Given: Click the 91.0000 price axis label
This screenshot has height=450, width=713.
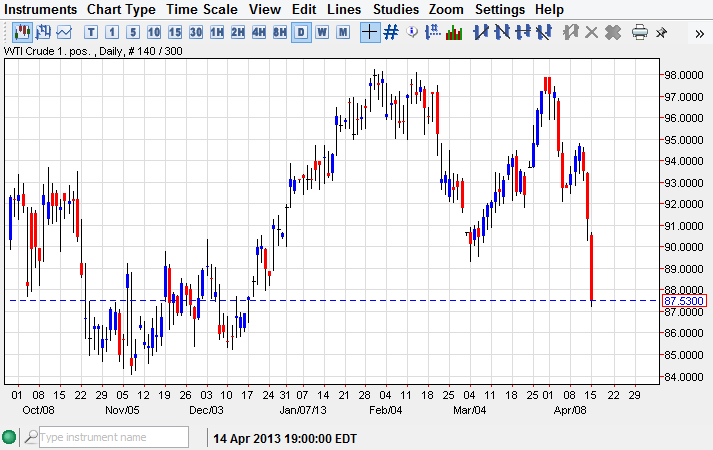Looking at the screenshot, I should pos(684,226).
